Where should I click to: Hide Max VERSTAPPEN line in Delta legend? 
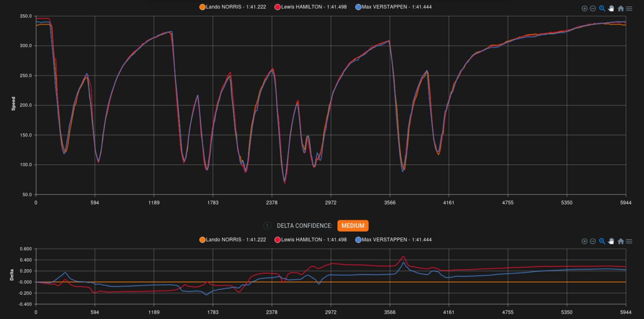coord(396,240)
